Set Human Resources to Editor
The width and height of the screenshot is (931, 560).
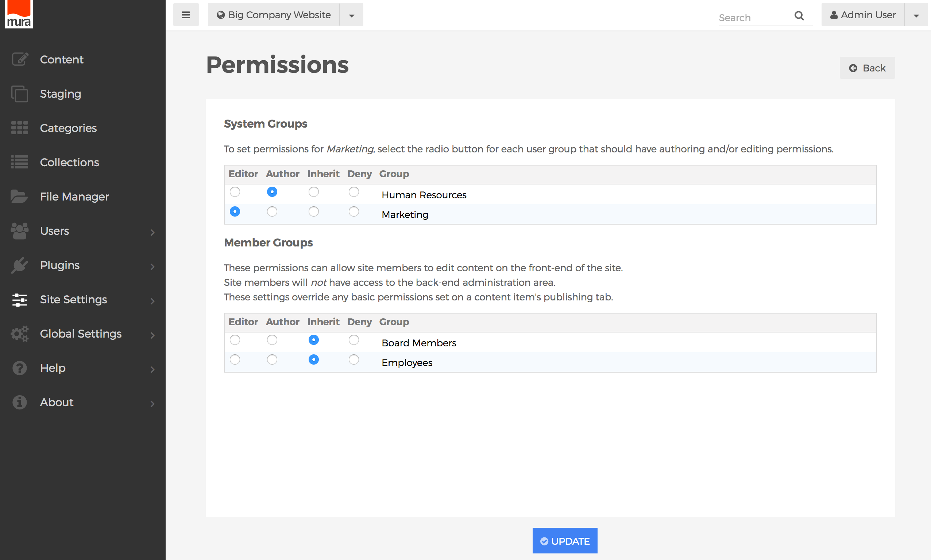(x=235, y=192)
